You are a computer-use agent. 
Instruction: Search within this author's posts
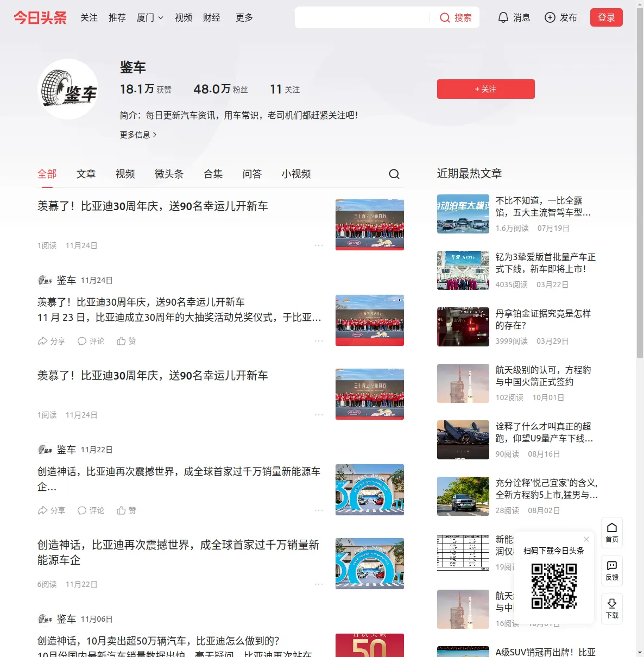(394, 174)
